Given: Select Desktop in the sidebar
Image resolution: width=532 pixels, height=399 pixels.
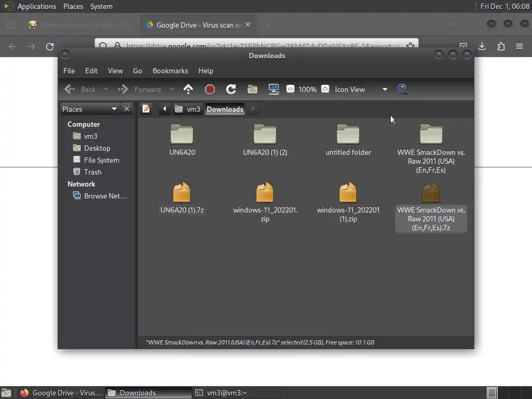Looking at the screenshot, I should point(91,148).
